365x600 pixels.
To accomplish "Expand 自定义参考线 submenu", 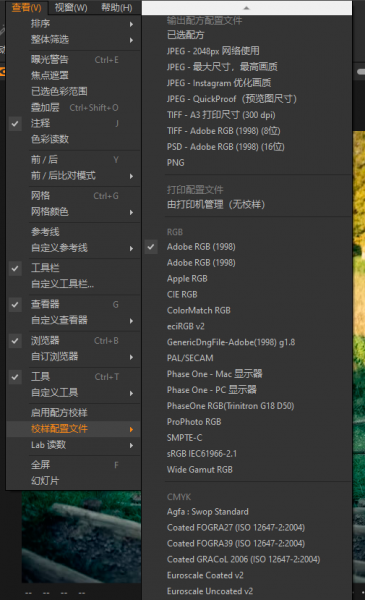I will coord(74,248).
